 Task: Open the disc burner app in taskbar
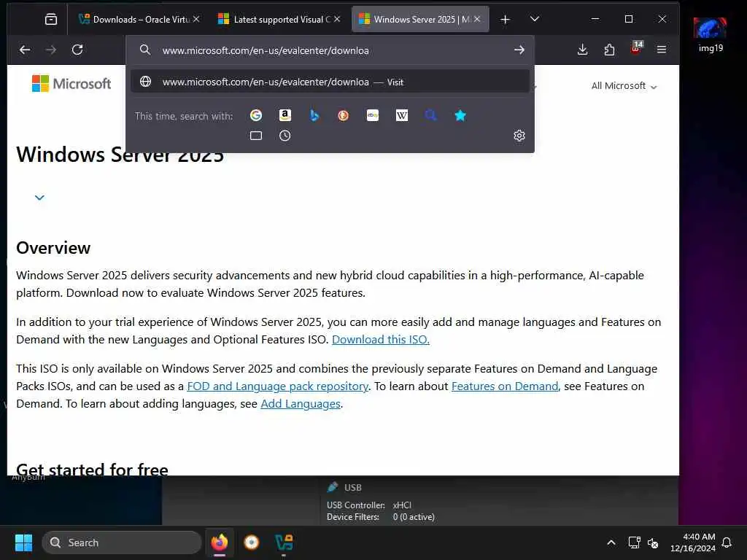coord(252,542)
